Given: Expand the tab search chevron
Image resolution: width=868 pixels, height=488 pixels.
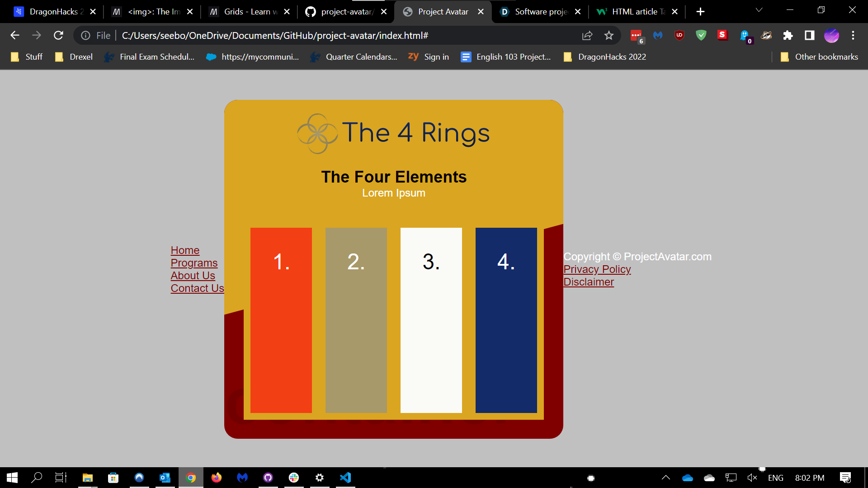Looking at the screenshot, I should pyautogui.click(x=759, y=10).
